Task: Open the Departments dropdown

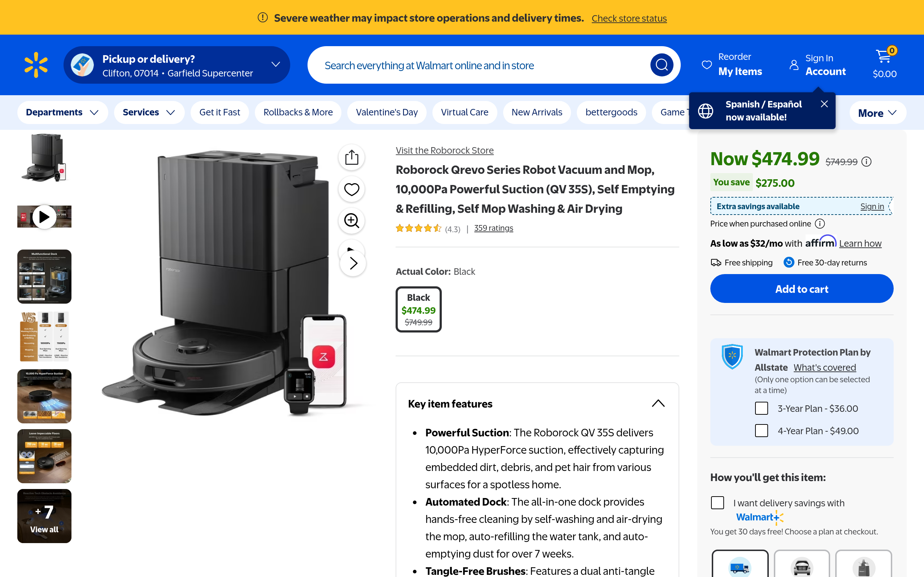Action: pos(62,112)
